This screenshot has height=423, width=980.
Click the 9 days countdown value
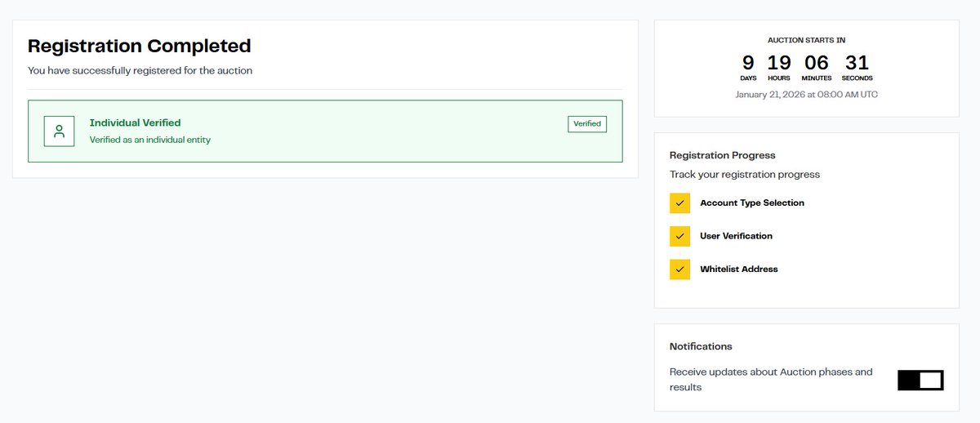[748, 63]
